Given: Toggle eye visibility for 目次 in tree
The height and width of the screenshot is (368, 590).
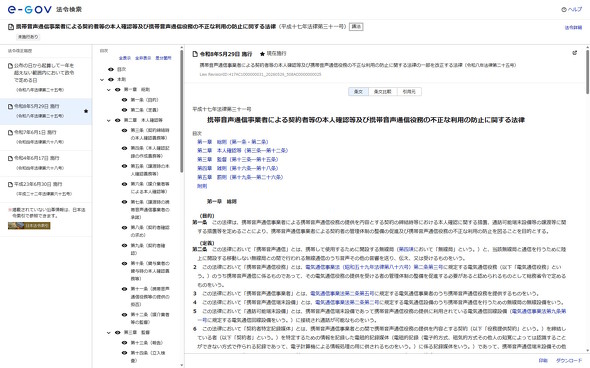Looking at the screenshot, I should coord(111,69).
